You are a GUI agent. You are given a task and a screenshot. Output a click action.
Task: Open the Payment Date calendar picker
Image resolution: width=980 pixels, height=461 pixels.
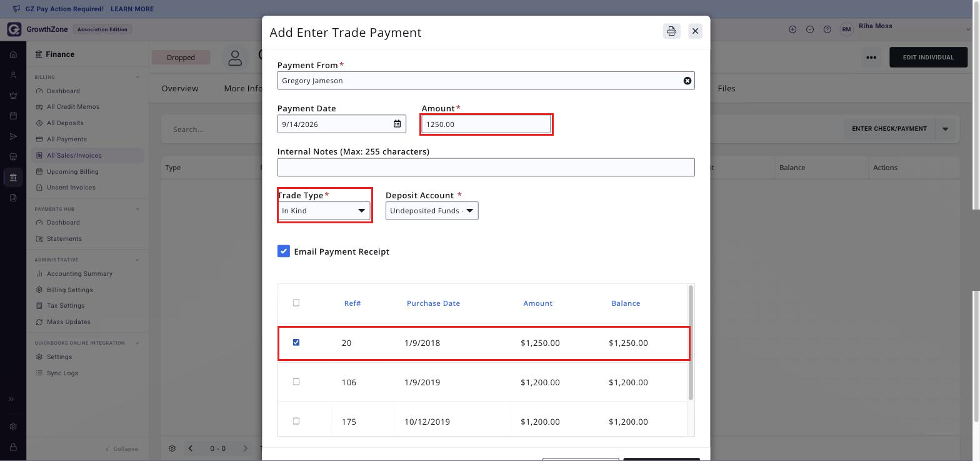(x=397, y=124)
